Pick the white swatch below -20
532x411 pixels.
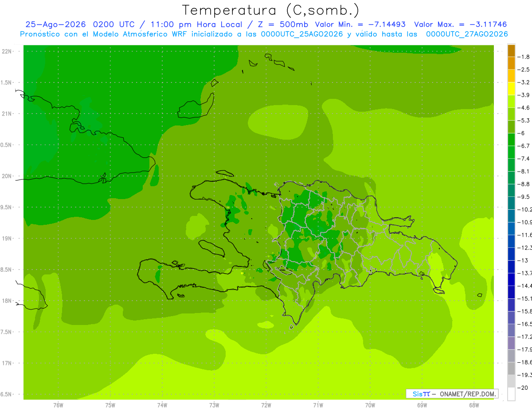[x=511, y=394]
